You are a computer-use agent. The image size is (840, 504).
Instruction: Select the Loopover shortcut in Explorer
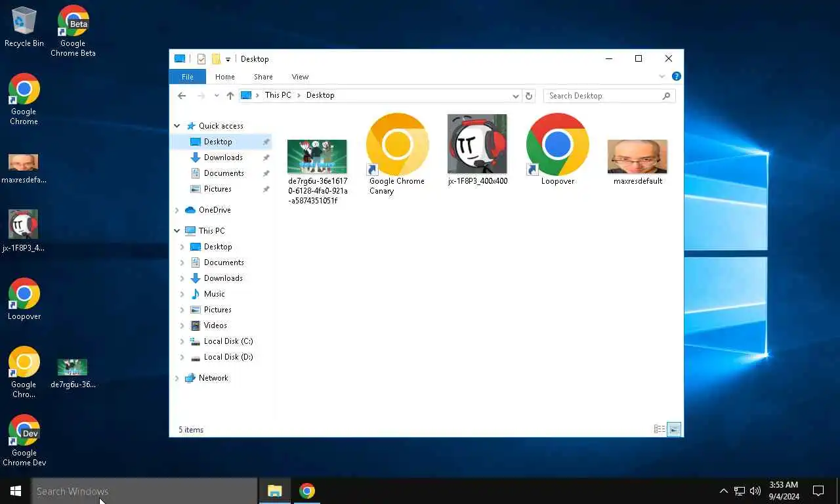(x=558, y=150)
